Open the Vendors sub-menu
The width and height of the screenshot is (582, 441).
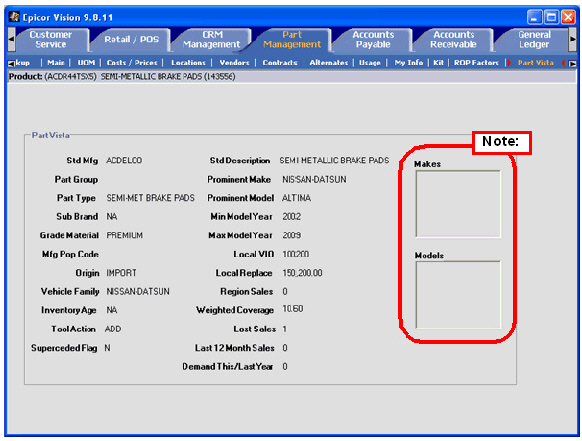[x=234, y=63]
